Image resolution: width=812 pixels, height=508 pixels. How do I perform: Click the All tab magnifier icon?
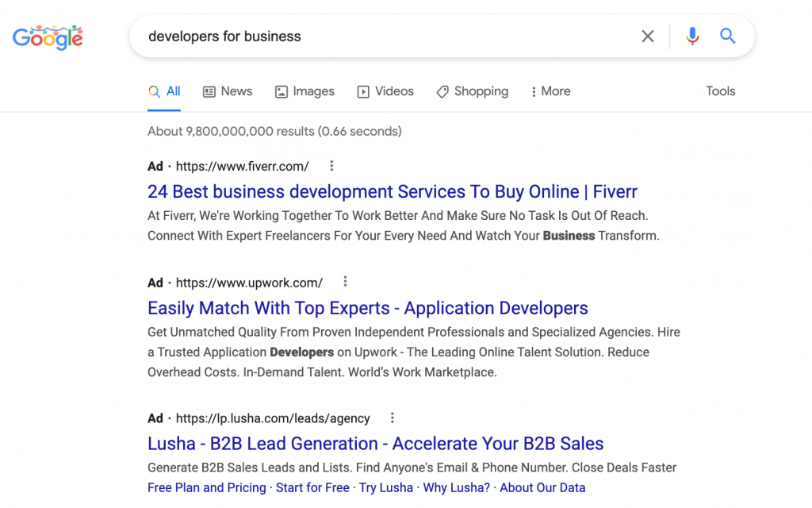[x=154, y=92]
